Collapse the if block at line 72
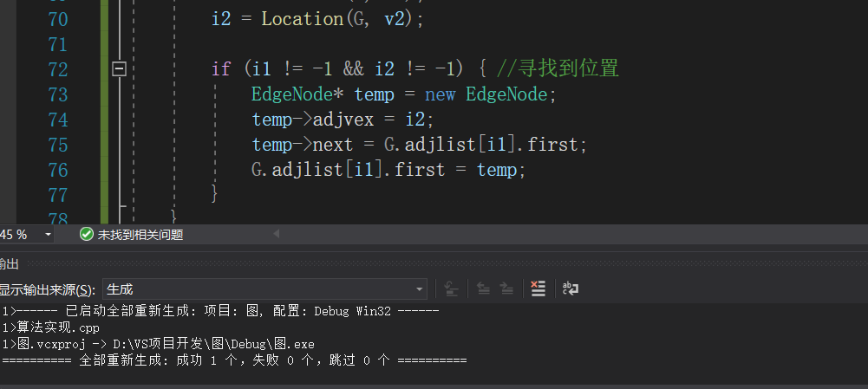Image resolution: width=868 pixels, height=389 pixels. pos(120,69)
